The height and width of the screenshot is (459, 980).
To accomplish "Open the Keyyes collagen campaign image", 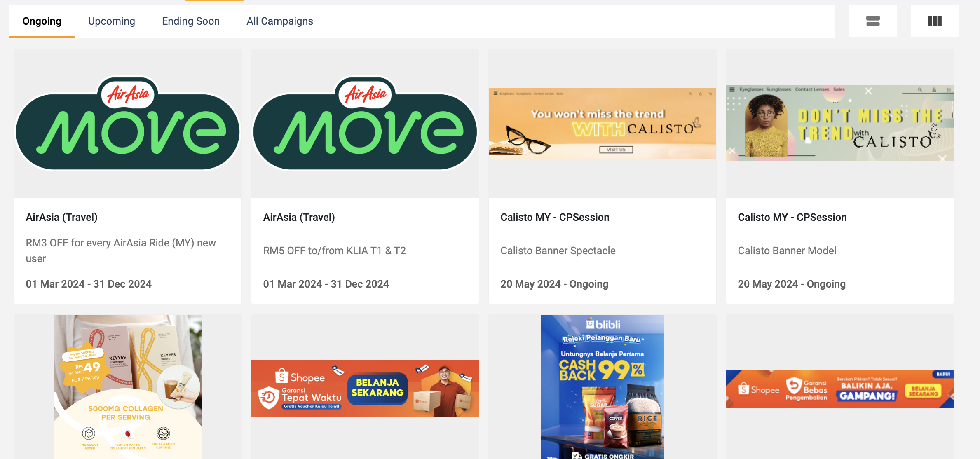I will pos(128,387).
